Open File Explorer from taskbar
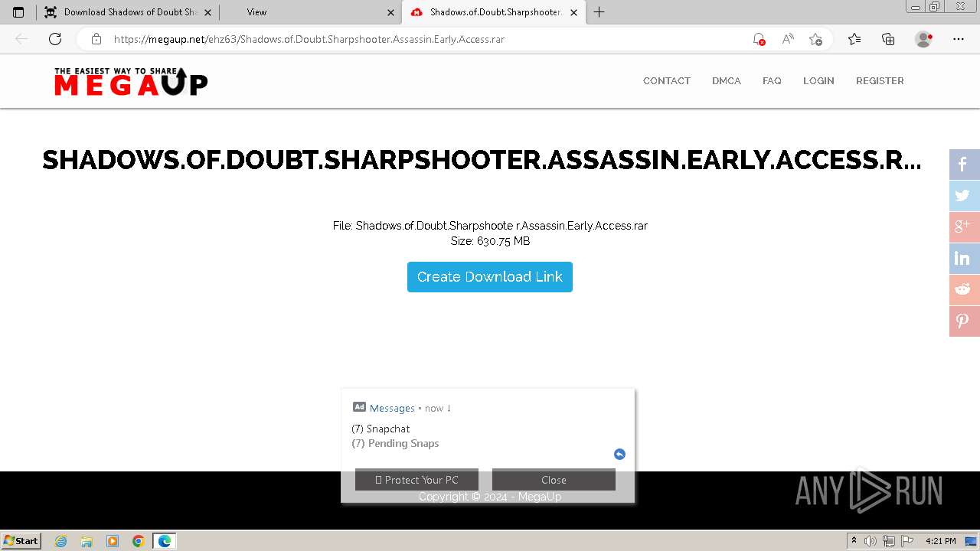The width and height of the screenshot is (980, 551). click(x=87, y=541)
